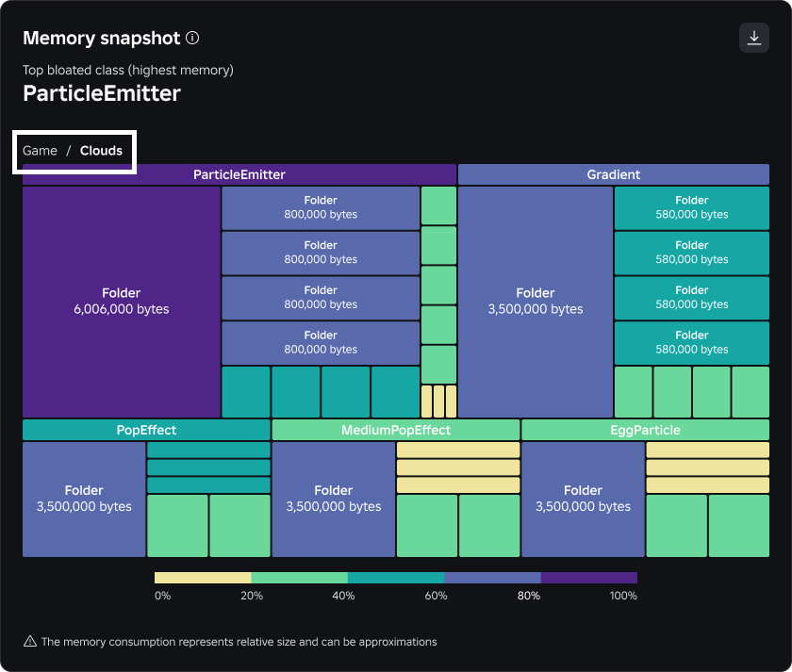Select the MediumPopEffect group header
Image resolution: width=792 pixels, height=672 pixels.
(x=395, y=430)
